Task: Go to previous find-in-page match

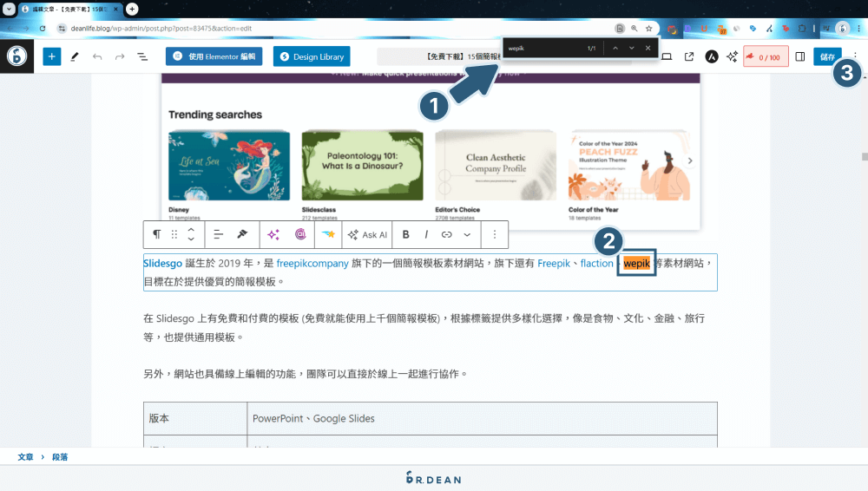Action: point(615,49)
